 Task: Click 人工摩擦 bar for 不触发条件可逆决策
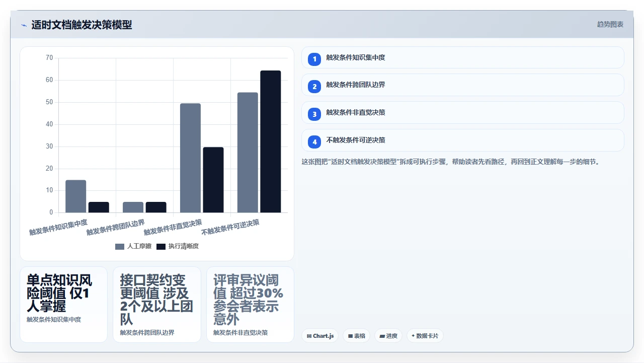pos(248,153)
